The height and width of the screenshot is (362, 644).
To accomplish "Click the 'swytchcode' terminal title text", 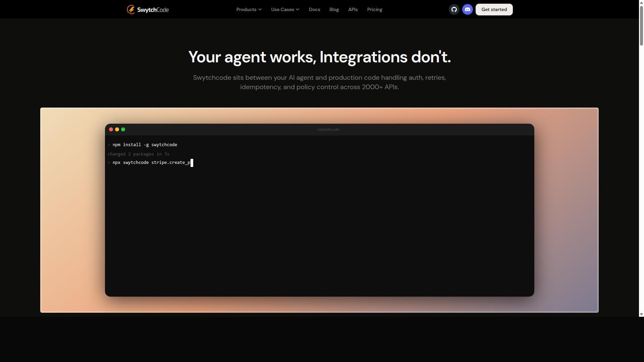I will [x=328, y=129].
